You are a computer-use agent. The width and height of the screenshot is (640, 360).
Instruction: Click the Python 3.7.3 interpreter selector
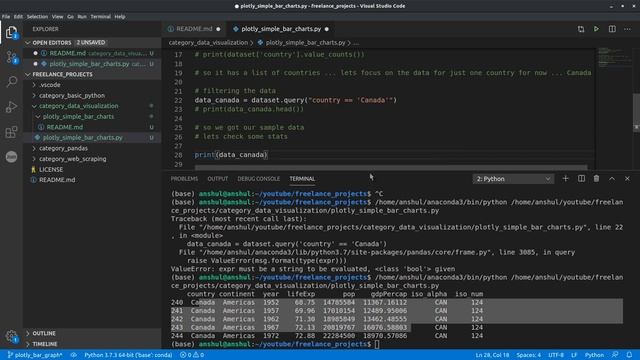[x=128, y=355]
